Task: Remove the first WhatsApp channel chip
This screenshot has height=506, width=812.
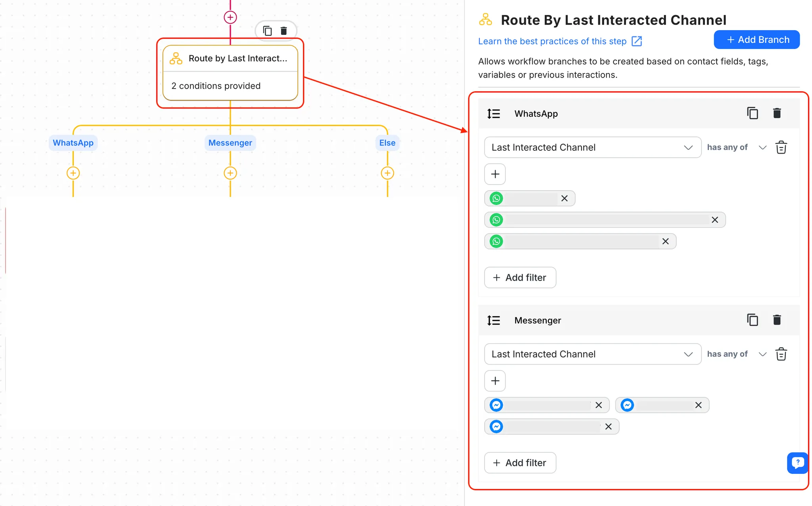Action: pyautogui.click(x=565, y=198)
